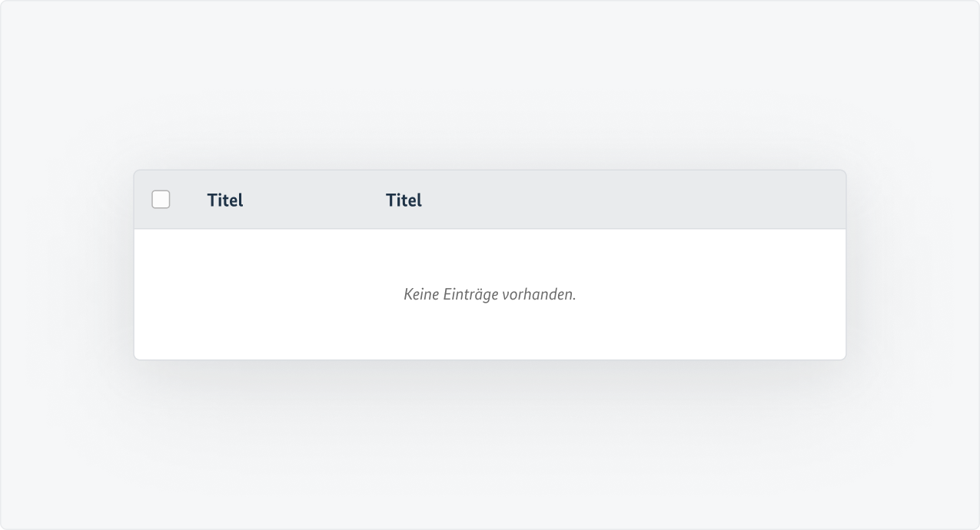Check the select-all checkbox in table header
The width and height of the screenshot is (980, 530).
pos(161,200)
